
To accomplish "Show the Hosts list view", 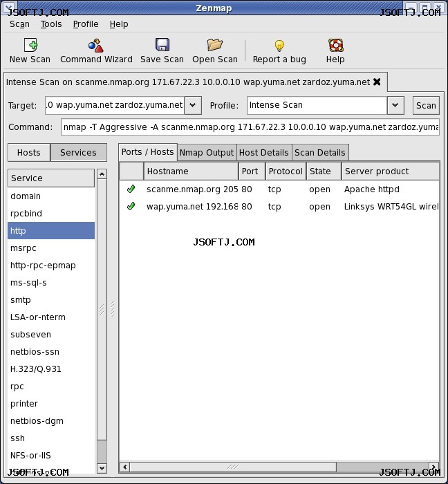I will pyautogui.click(x=29, y=153).
